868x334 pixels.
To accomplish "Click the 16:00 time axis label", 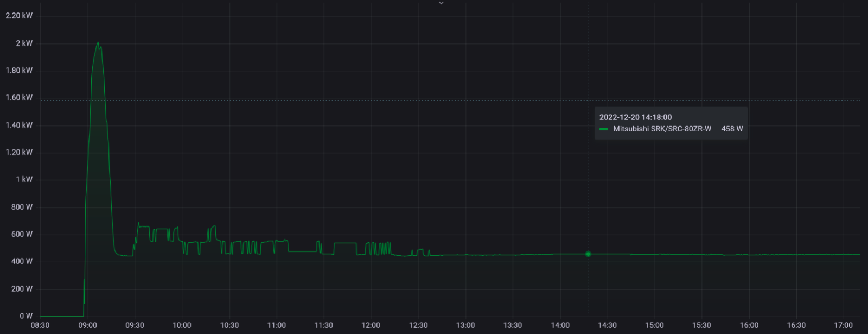I will click(749, 325).
